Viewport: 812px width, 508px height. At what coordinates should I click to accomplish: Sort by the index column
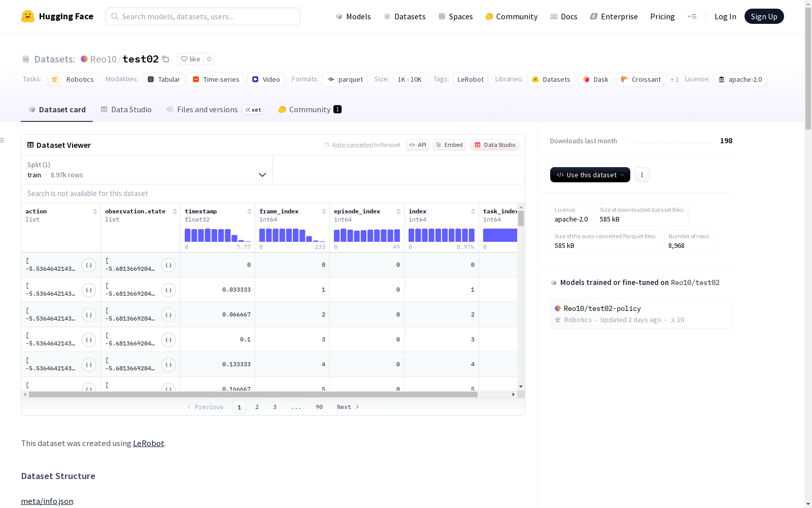(473, 211)
